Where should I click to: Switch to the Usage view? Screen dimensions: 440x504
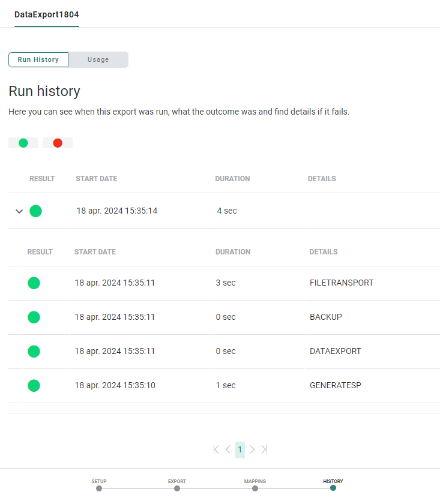(98, 59)
